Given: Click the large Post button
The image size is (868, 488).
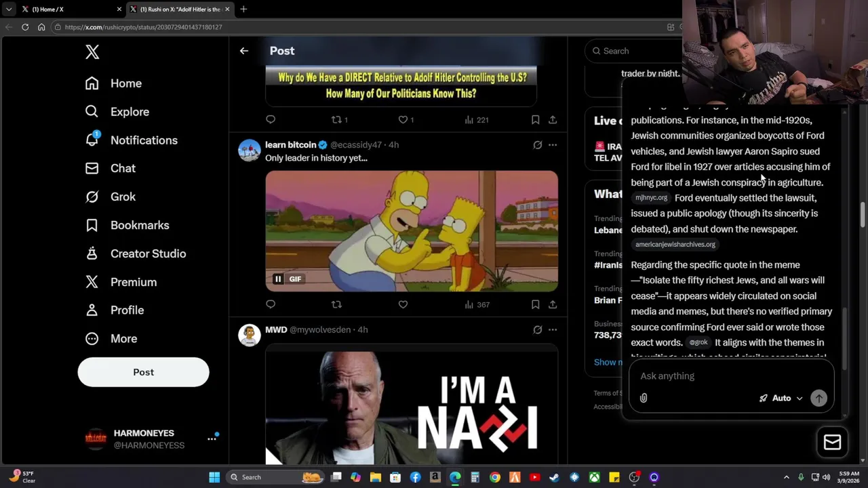Looking at the screenshot, I should click(143, 372).
